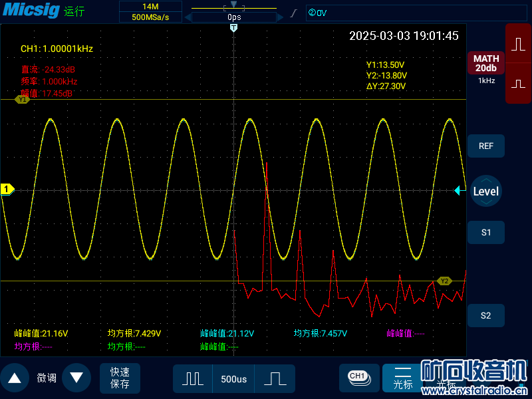The image size is (532, 399).
Task: Toggle the horizontal cursor (光标) button
Action: (403, 378)
